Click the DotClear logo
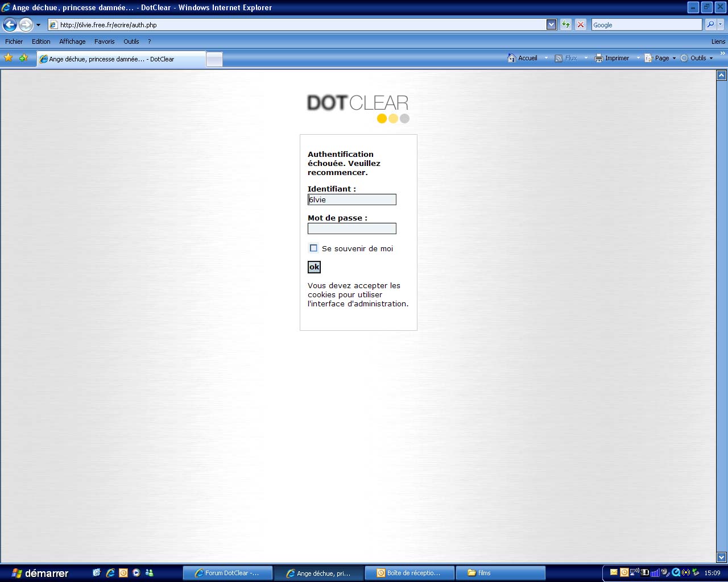The height and width of the screenshot is (582, 728). coord(358,108)
